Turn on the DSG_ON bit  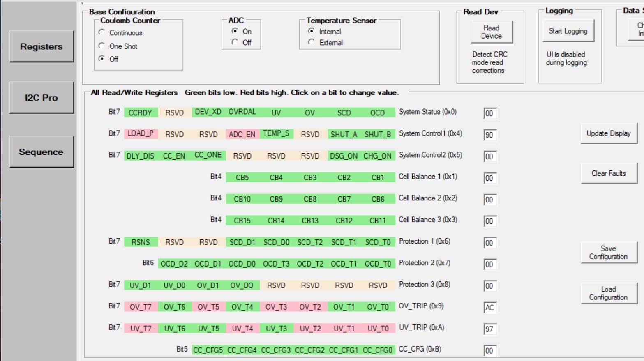coord(344,156)
